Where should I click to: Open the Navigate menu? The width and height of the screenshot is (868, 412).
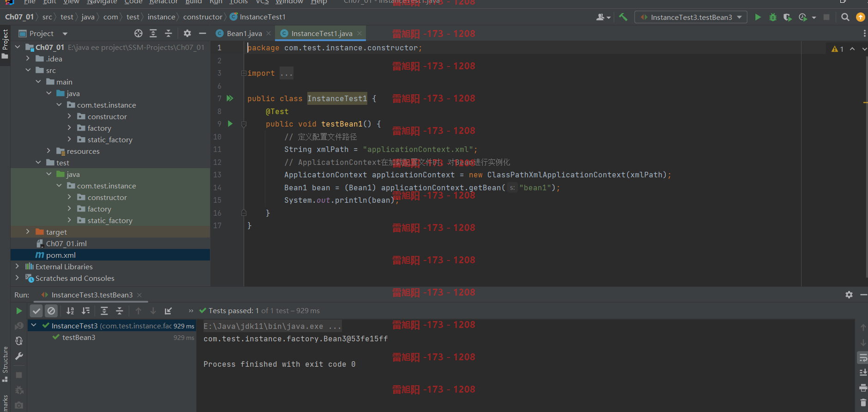(x=102, y=2)
